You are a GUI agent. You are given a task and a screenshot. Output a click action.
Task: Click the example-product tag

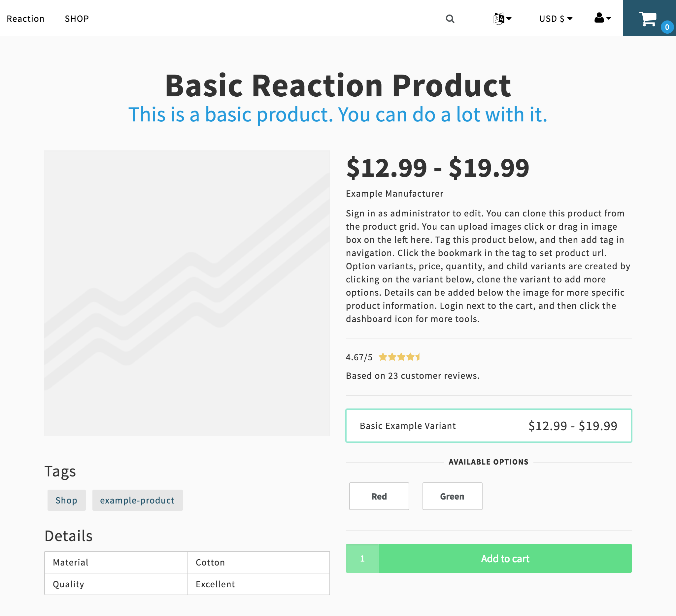tap(137, 500)
